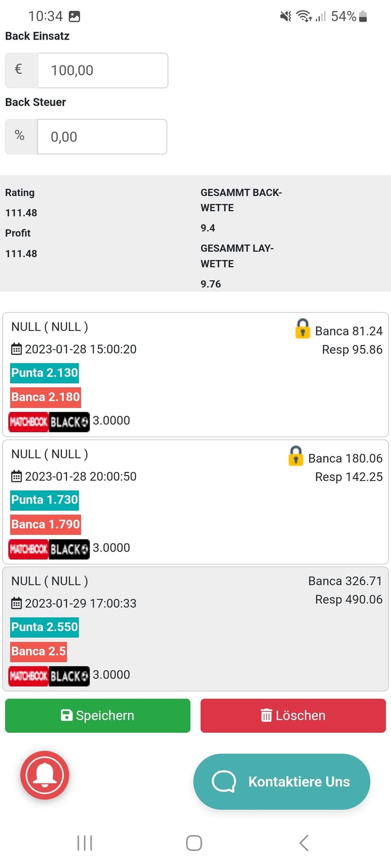Tap the Android home navigation button
The width and height of the screenshot is (391, 868).
click(x=194, y=843)
